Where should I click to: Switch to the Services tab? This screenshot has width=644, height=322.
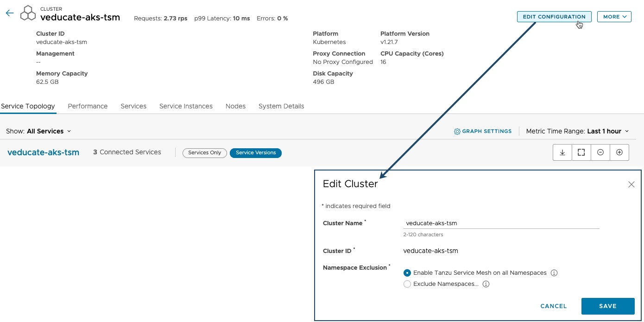133,106
